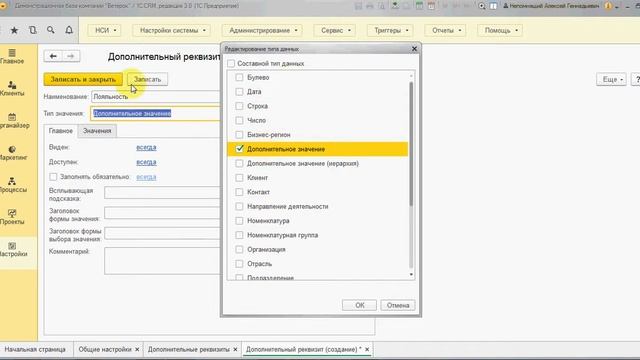
Task: Open Триггеры dropdown menu
Action: click(391, 30)
